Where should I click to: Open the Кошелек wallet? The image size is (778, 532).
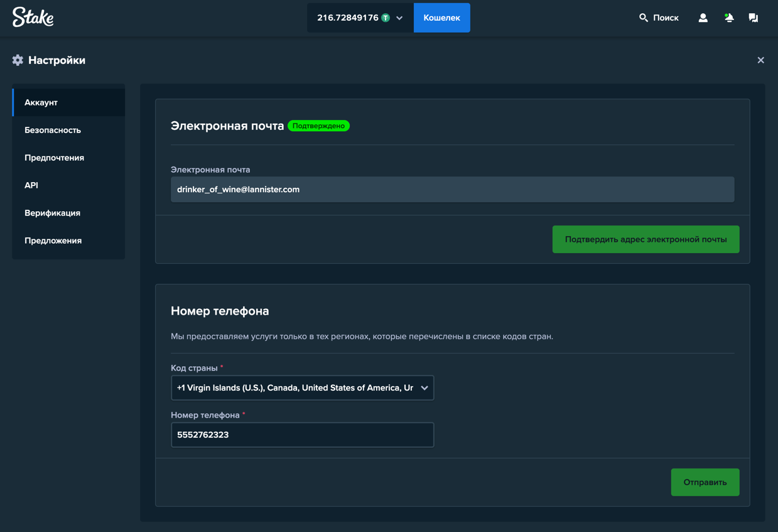(x=441, y=18)
